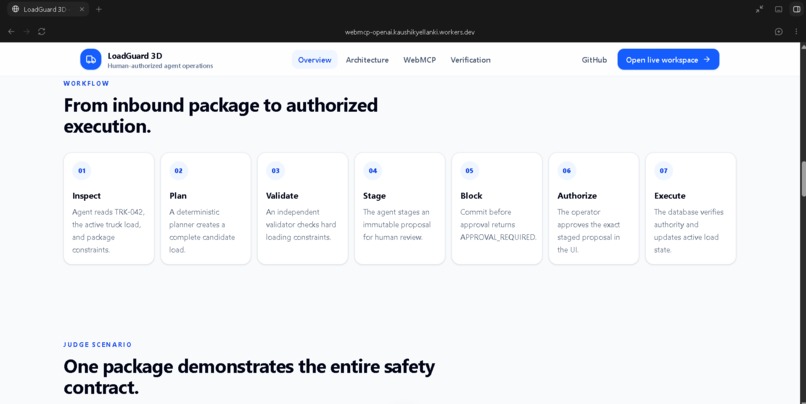Click the APPROVAL_REQUIRED description text
The width and height of the screenshot is (806, 404).
click(498, 225)
